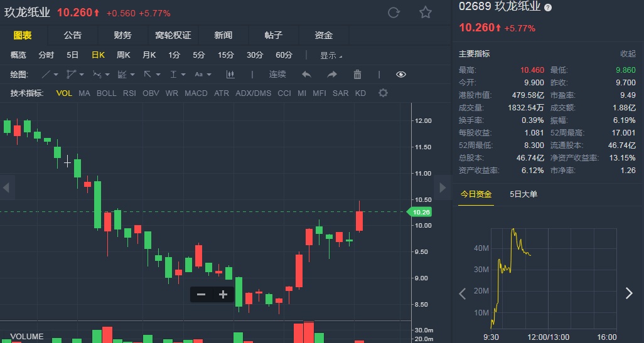
Task: Open the technical indicator settings gear
Action: 383,93
